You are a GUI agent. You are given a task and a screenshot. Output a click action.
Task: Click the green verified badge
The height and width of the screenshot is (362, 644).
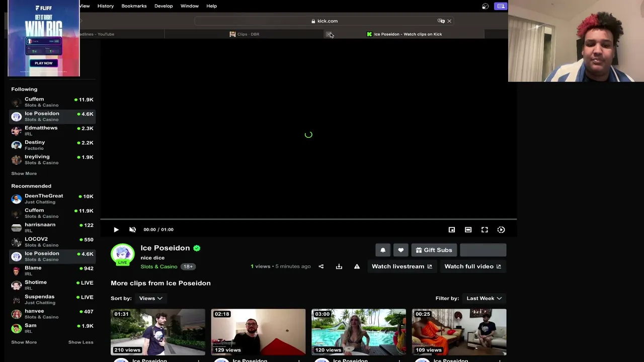coord(197,248)
